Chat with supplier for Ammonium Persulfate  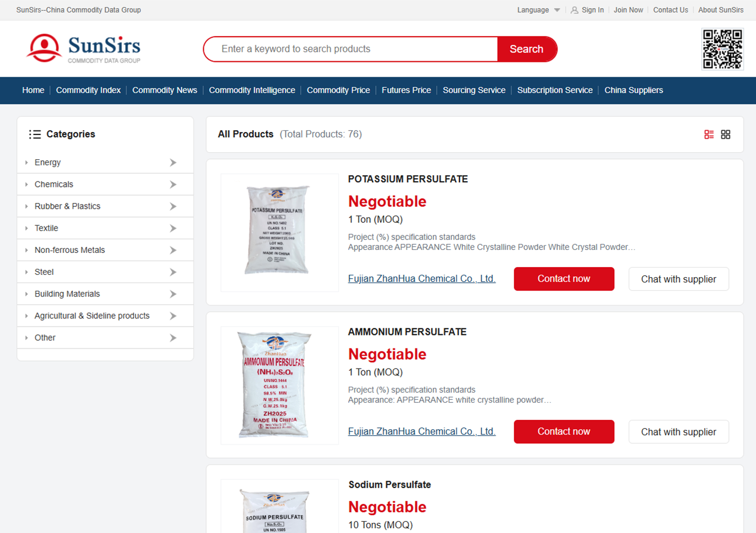point(678,432)
